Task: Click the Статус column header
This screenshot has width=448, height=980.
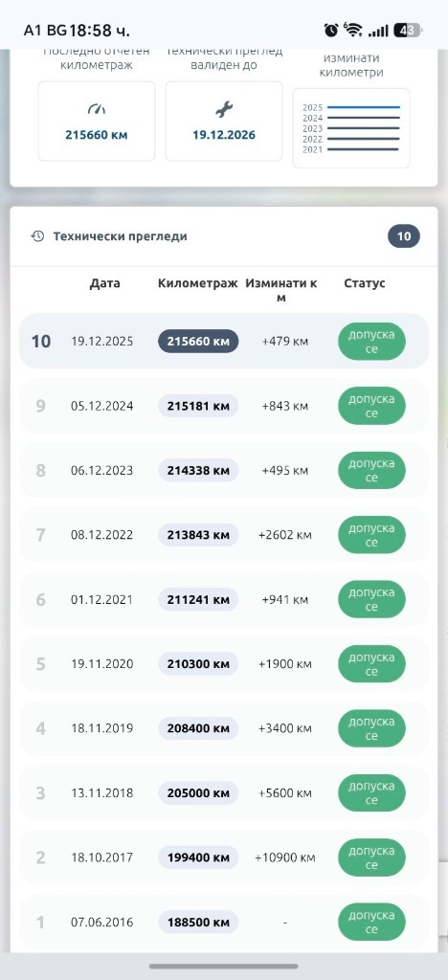Action: (x=365, y=283)
